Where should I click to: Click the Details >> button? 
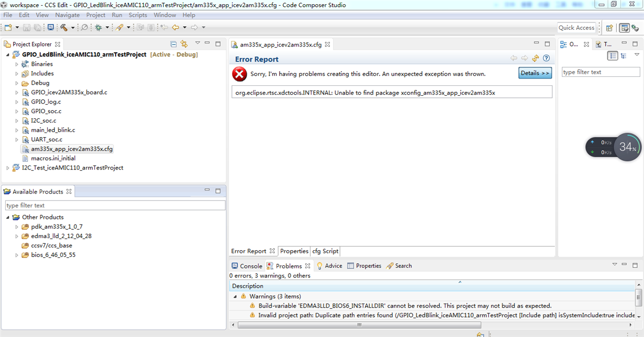coord(535,73)
